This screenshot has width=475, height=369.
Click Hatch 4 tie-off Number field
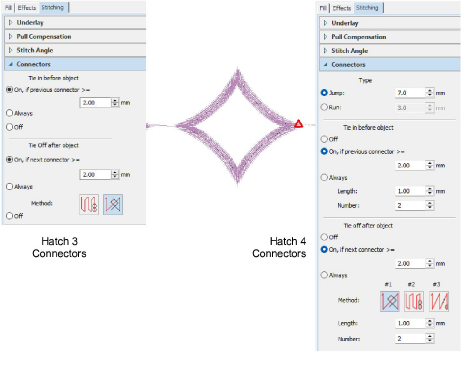point(411,339)
